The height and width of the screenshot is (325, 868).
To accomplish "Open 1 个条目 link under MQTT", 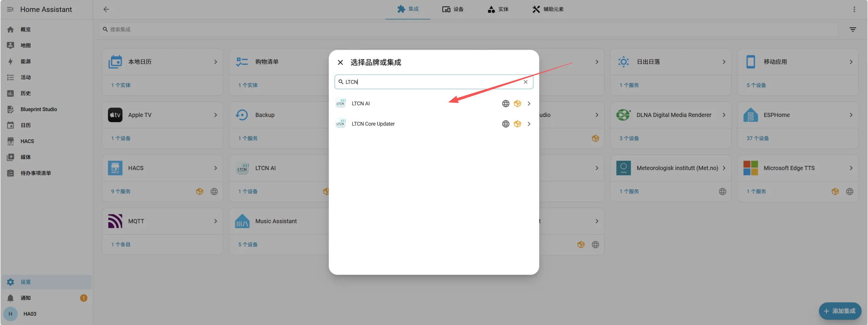I will 121,244.
